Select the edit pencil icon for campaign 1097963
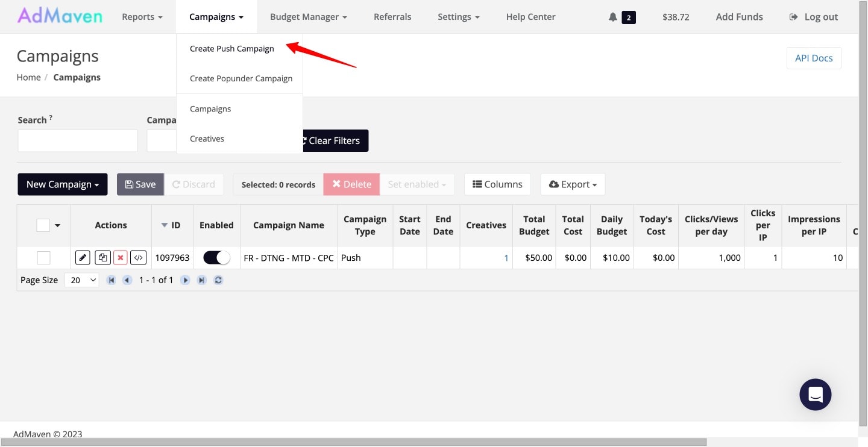Viewport: 868px width, 447px height. point(83,257)
